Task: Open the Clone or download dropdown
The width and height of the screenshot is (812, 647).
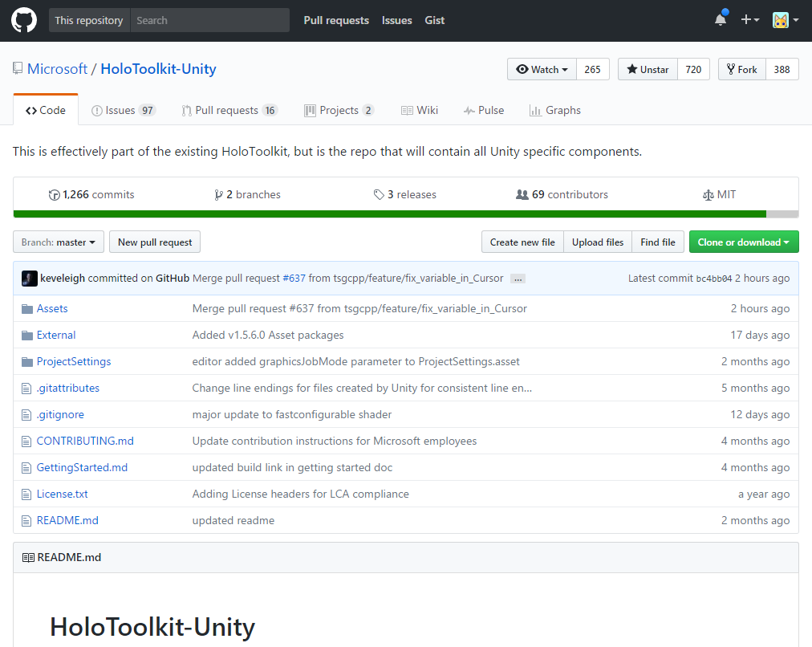Action: pyautogui.click(x=744, y=242)
